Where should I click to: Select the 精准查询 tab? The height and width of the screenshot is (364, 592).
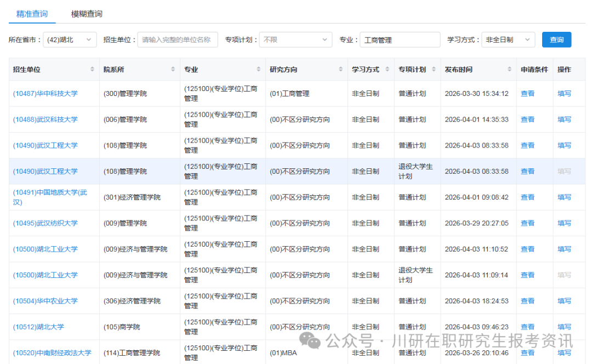31,15
